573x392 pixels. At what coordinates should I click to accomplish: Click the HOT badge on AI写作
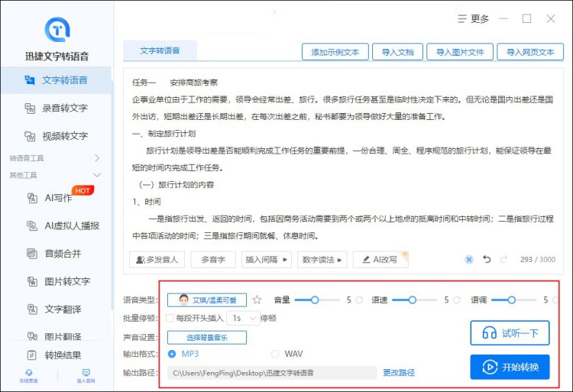(x=83, y=190)
